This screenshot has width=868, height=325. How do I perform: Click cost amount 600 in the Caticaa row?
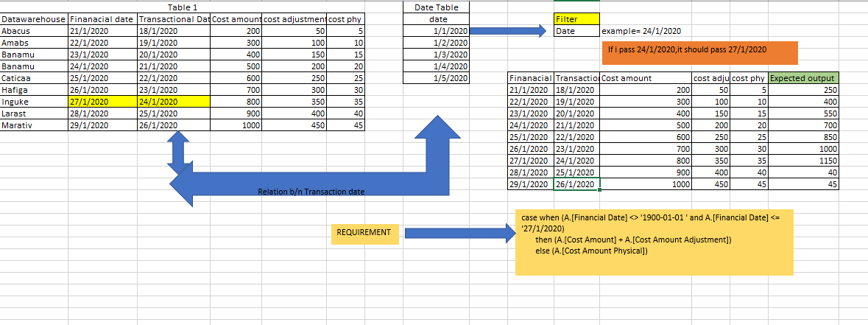pos(236,78)
